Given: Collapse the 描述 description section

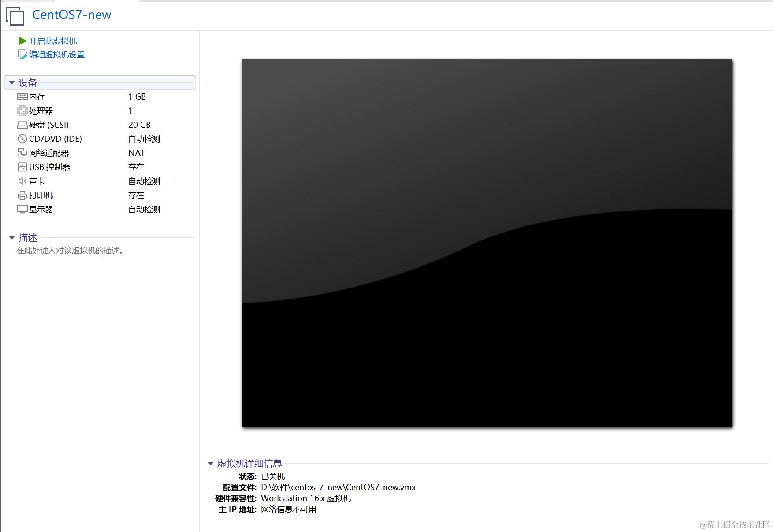Looking at the screenshot, I should coord(12,237).
